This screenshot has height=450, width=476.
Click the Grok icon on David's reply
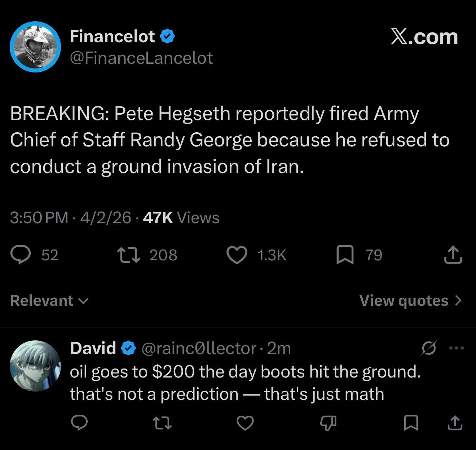[429, 348]
